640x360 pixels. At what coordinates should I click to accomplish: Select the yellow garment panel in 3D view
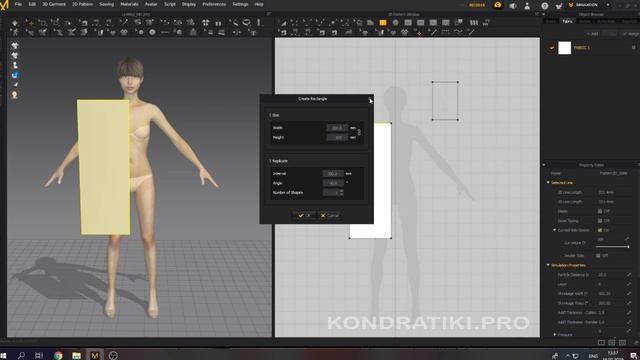[x=104, y=167]
